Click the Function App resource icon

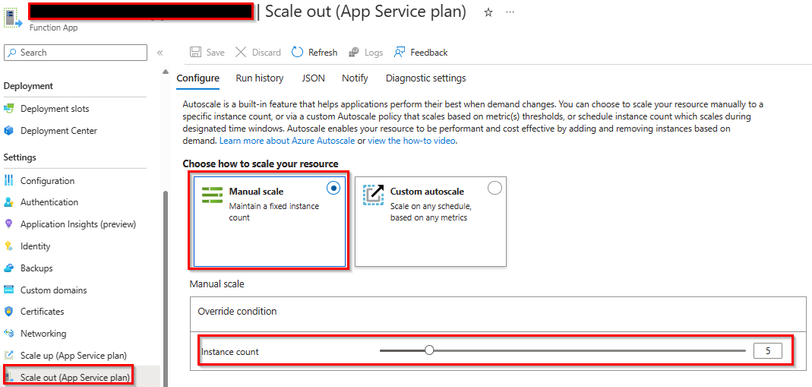point(13,19)
